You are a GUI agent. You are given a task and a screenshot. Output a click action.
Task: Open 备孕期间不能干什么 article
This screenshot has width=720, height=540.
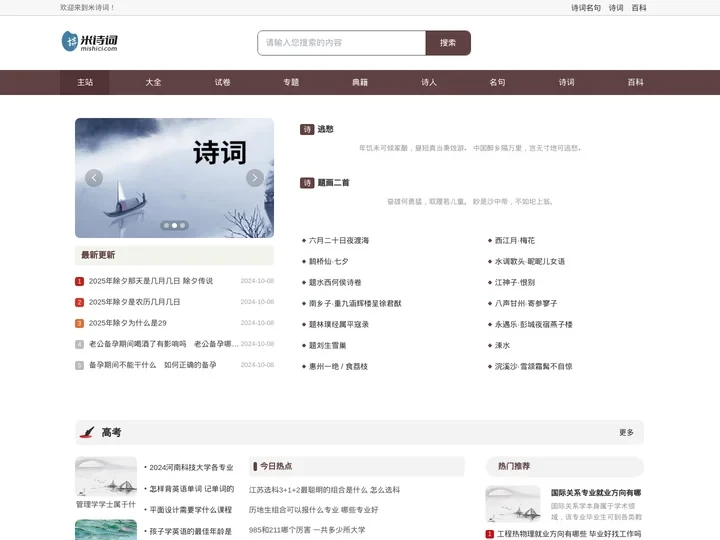(152, 365)
